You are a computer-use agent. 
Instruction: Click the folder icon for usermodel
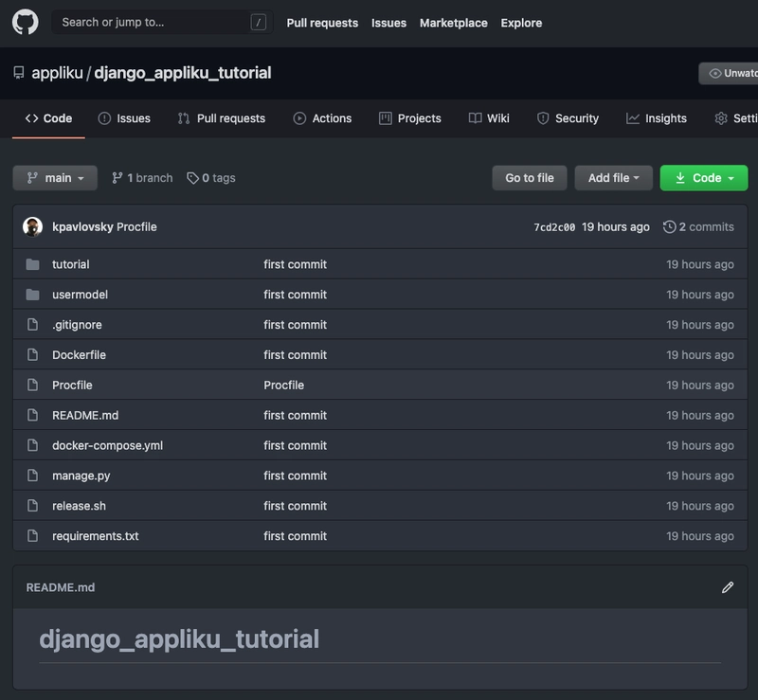click(x=32, y=295)
